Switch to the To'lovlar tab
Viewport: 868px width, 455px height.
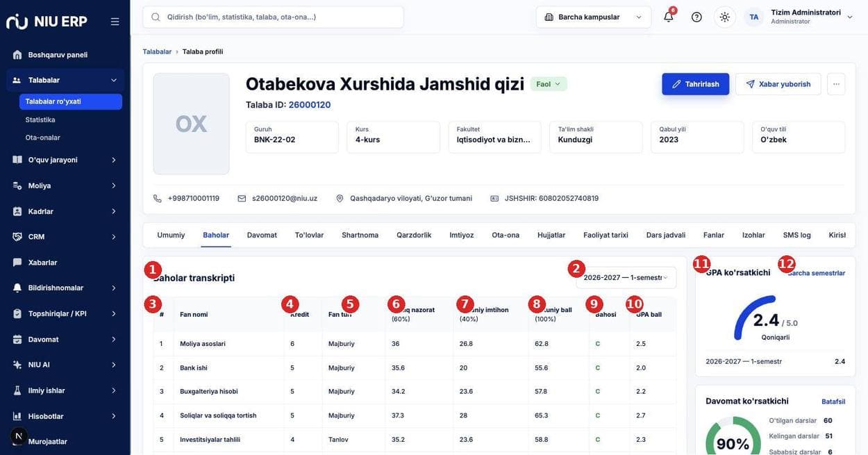309,235
